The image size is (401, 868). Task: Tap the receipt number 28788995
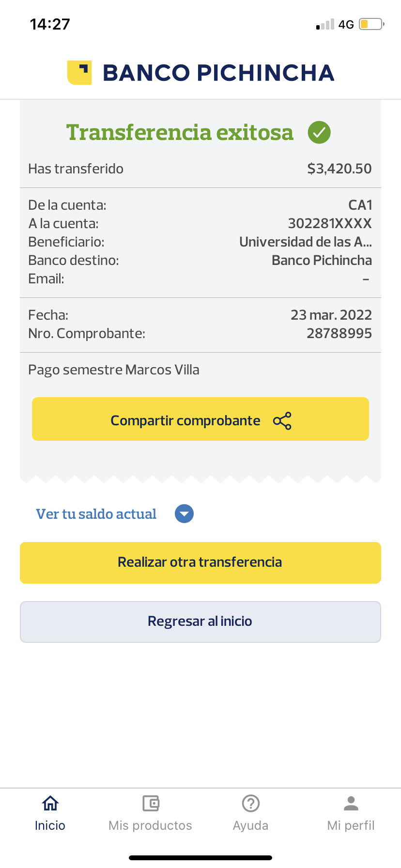click(339, 333)
